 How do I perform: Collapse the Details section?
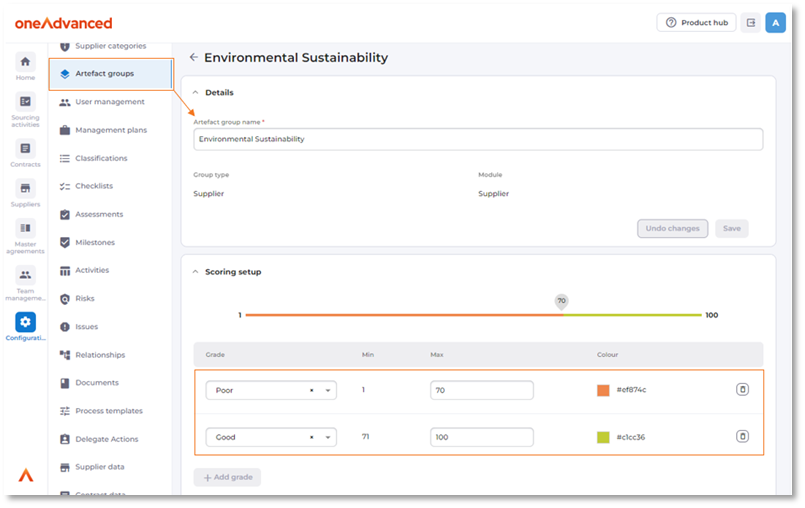pyautogui.click(x=194, y=93)
